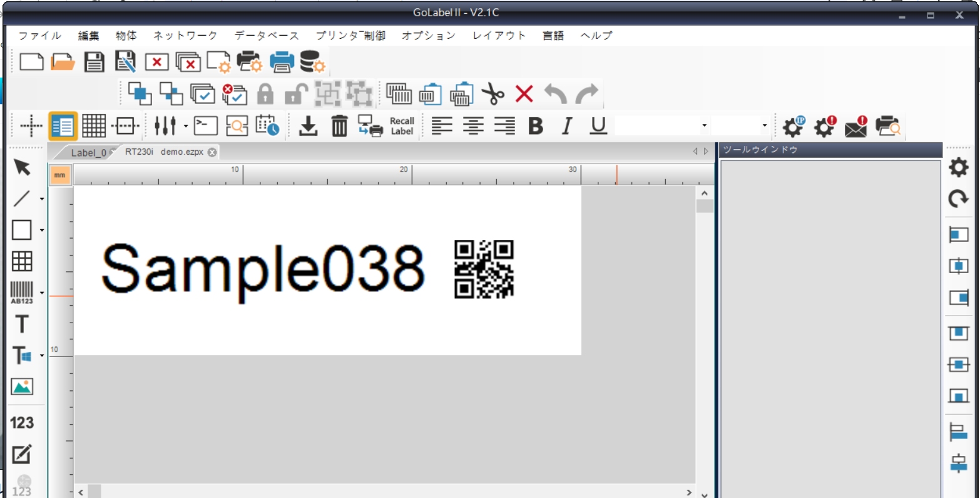
Task: Select the QR code on canvas
Action: tap(484, 269)
